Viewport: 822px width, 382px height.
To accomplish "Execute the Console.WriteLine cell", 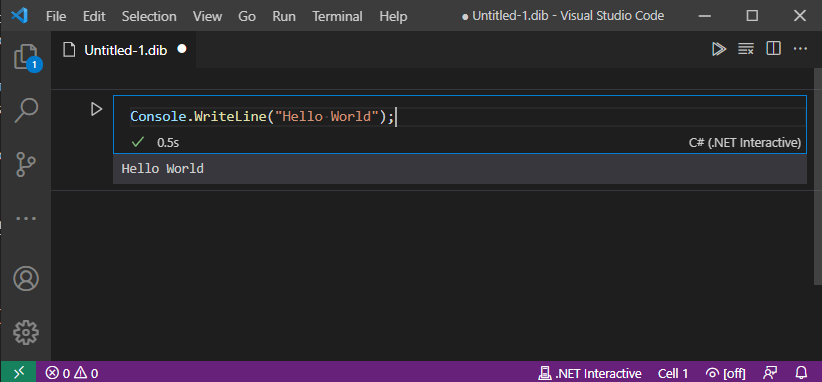I will pyautogui.click(x=96, y=109).
